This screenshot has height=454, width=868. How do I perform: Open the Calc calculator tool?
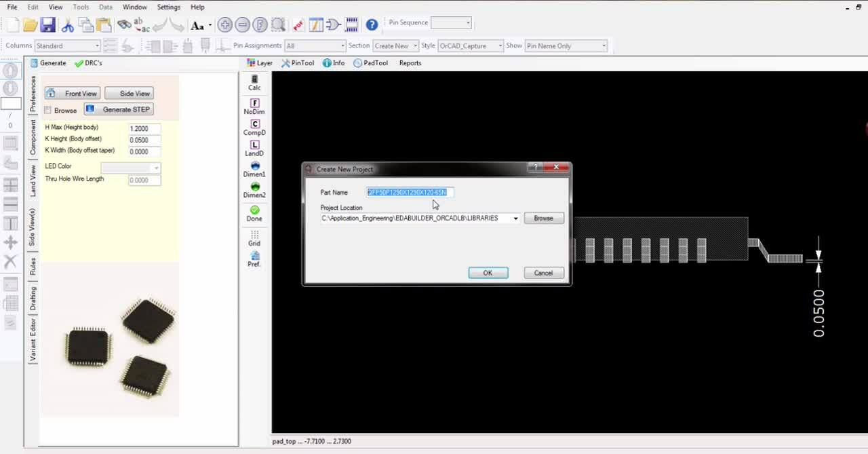tap(254, 82)
